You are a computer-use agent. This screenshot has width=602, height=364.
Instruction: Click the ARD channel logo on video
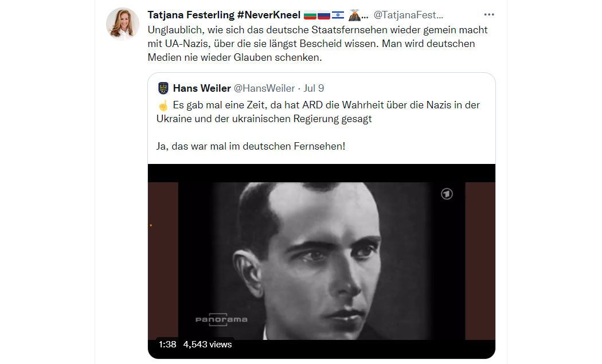coord(447,194)
